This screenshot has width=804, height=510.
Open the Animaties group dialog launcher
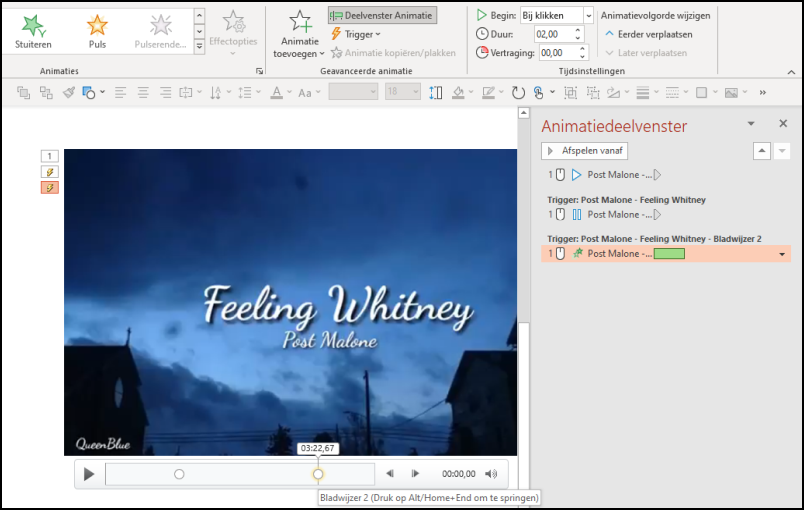(x=259, y=71)
